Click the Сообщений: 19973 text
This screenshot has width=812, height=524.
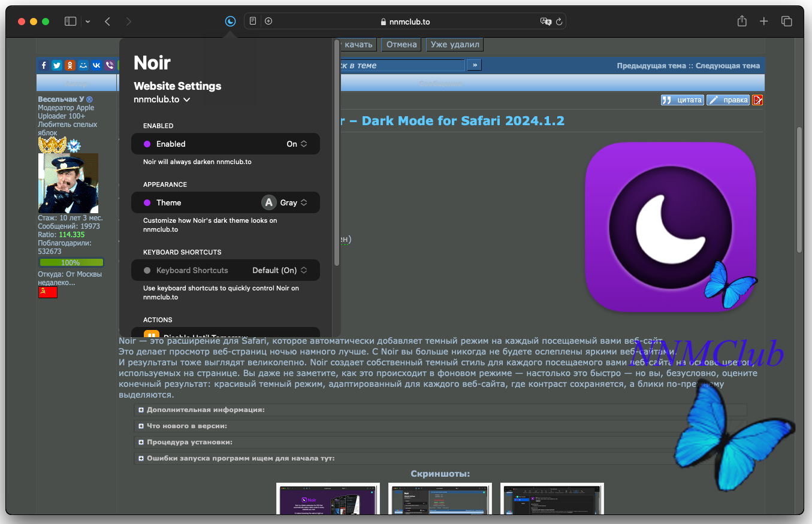69,226
